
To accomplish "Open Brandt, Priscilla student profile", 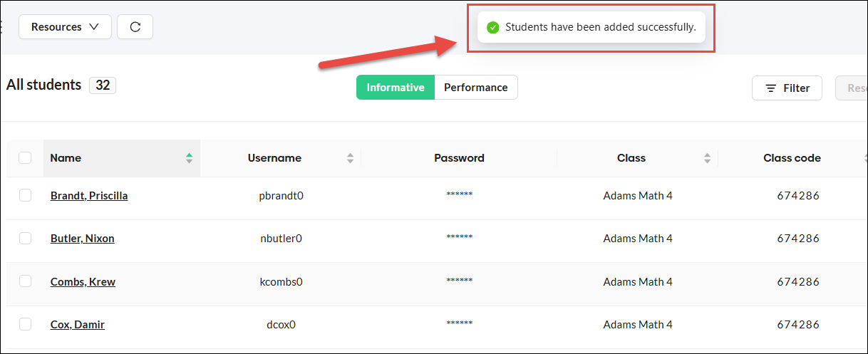I will coord(89,195).
